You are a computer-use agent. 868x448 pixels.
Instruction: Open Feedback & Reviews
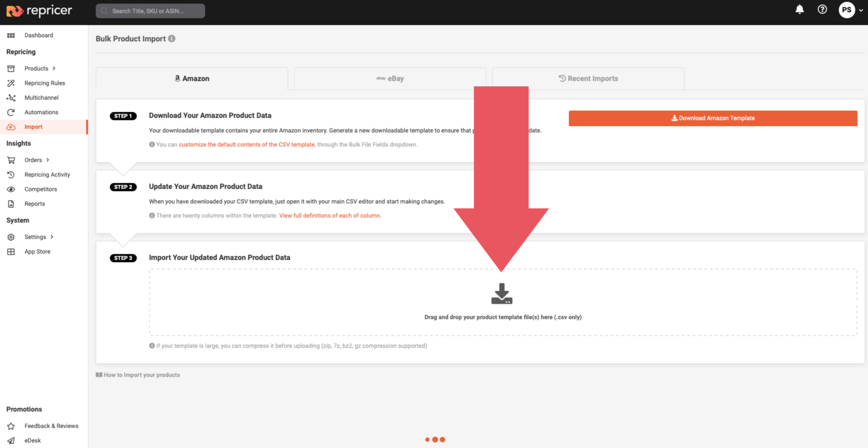point(51,426)
